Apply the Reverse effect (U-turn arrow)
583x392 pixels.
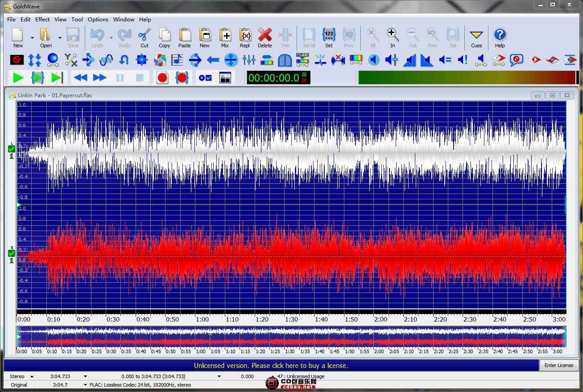[x=124, y=60]
